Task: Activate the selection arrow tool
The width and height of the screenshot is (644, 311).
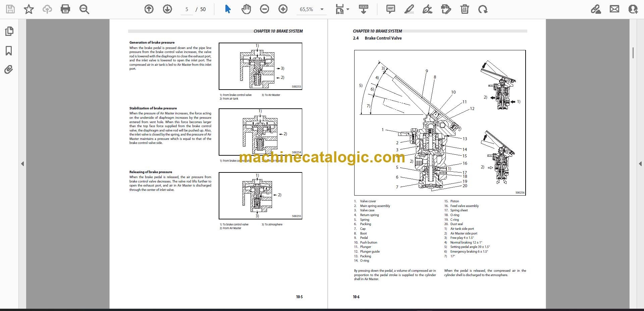Action: pyautogui.click(x=228, y=9)
